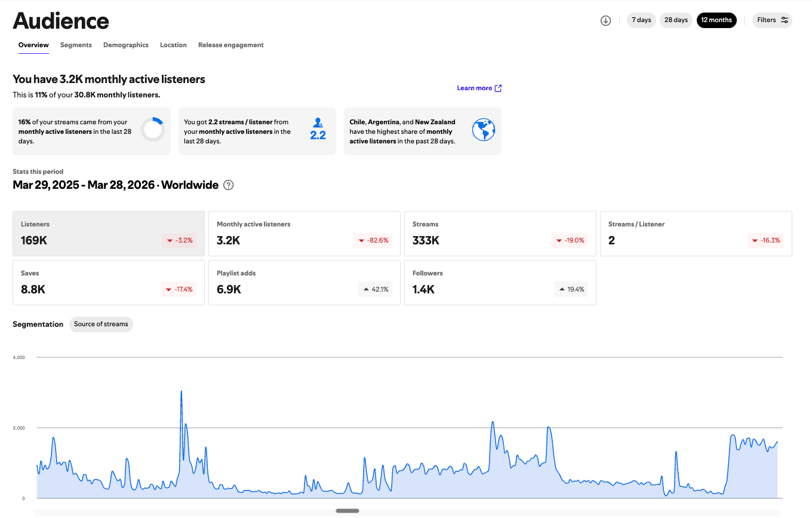The width and height of the screenshot is (812, 518).
Task: Select the 7 days time range
Action: click(641, 20)
